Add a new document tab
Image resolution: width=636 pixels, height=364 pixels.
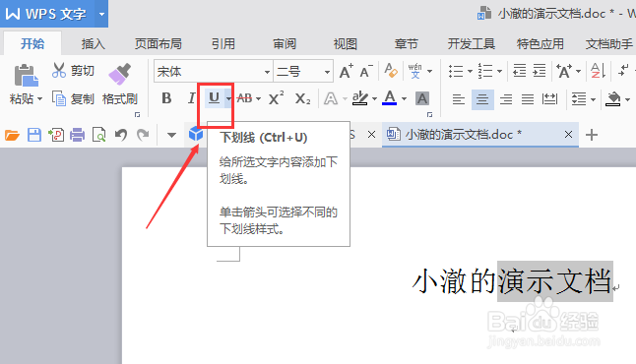click(x=592, y=135)
